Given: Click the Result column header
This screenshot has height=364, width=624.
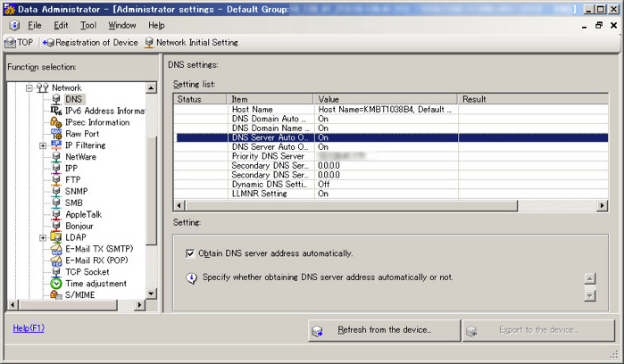Looking at the screenshot, I should [x=533, y=99].
